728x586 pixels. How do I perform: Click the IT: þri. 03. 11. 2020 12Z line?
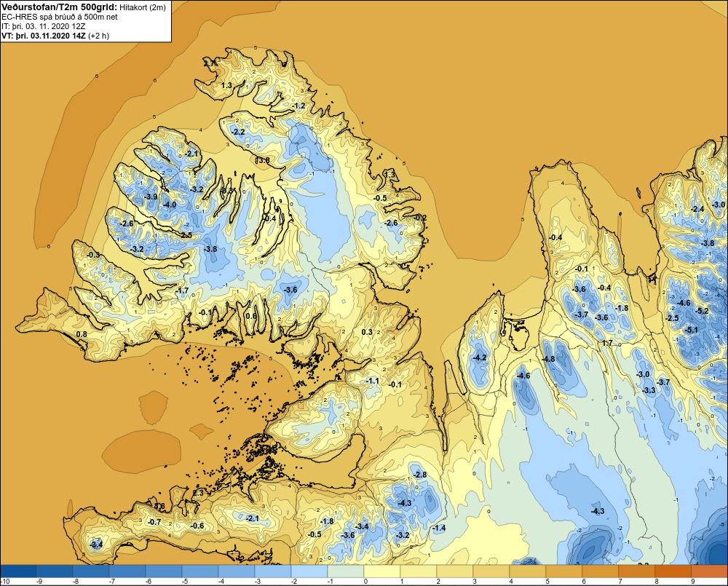[43, 26]
